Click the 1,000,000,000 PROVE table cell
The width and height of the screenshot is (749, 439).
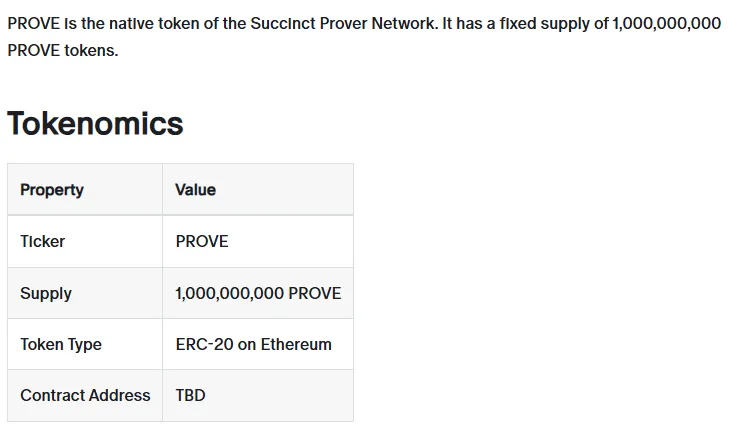[x=258, y=293]
